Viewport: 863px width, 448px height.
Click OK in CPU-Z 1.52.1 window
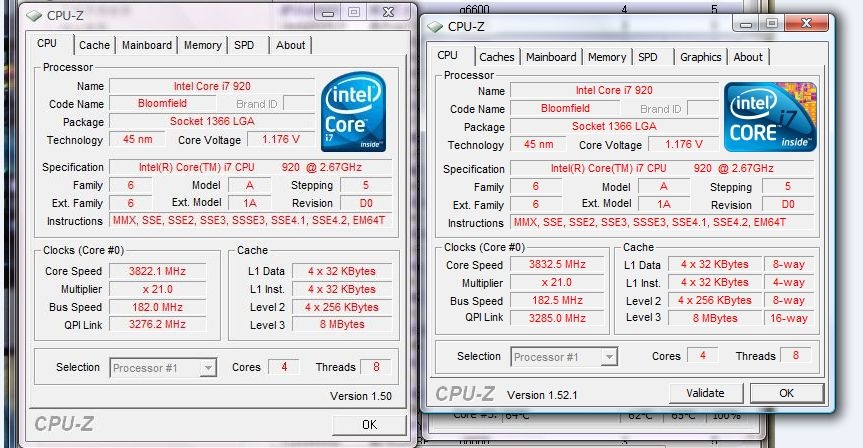pos(786,393)
